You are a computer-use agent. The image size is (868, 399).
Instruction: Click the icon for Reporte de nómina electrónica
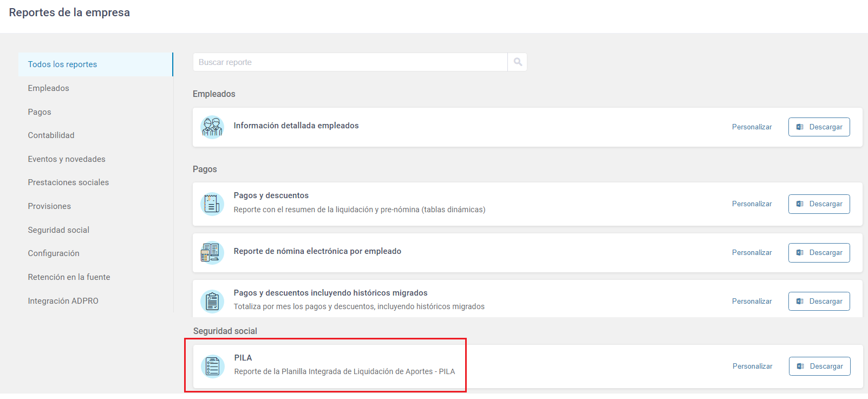[212, 253]
